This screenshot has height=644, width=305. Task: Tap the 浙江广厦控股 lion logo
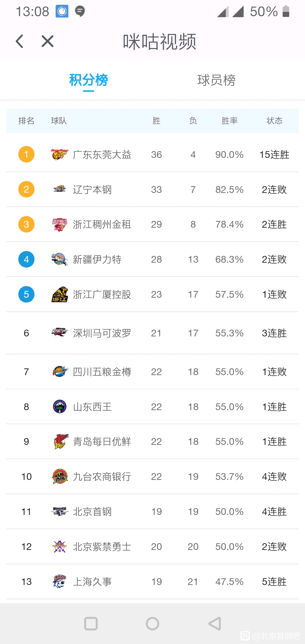click(x=60, y=294)
